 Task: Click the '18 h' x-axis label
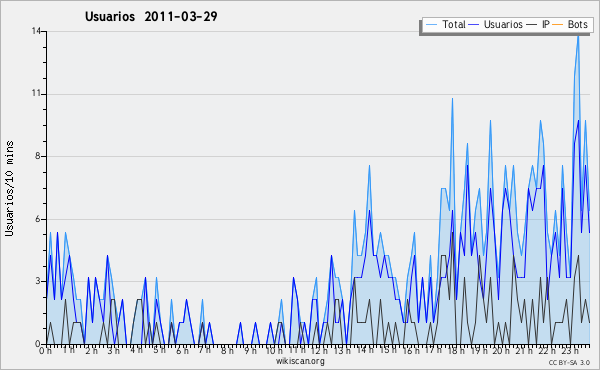tap(456, 350)
